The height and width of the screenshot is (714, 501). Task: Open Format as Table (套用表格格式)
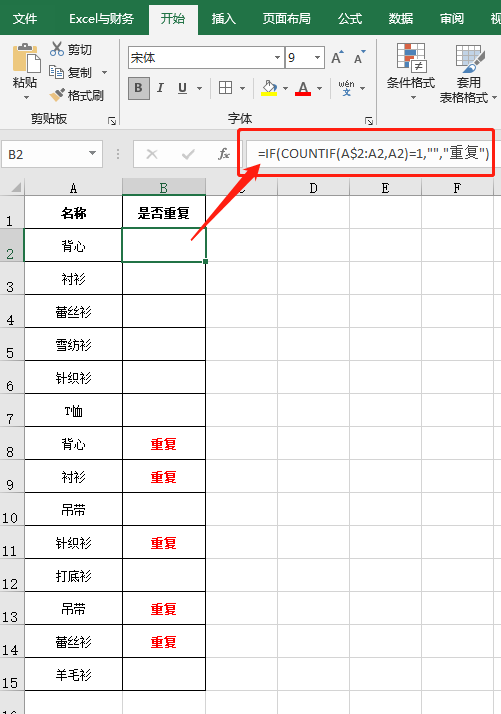click(x=469, y=73)
